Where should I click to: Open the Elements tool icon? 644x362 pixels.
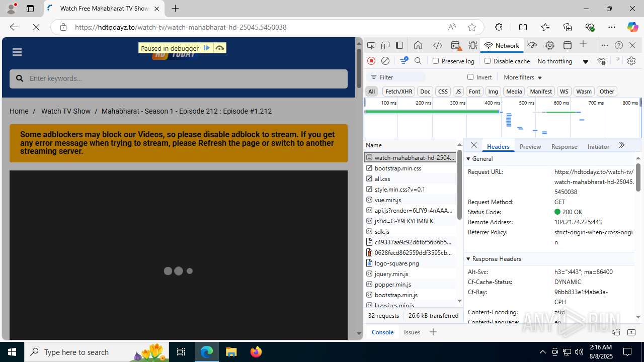[x=438, y=45]
